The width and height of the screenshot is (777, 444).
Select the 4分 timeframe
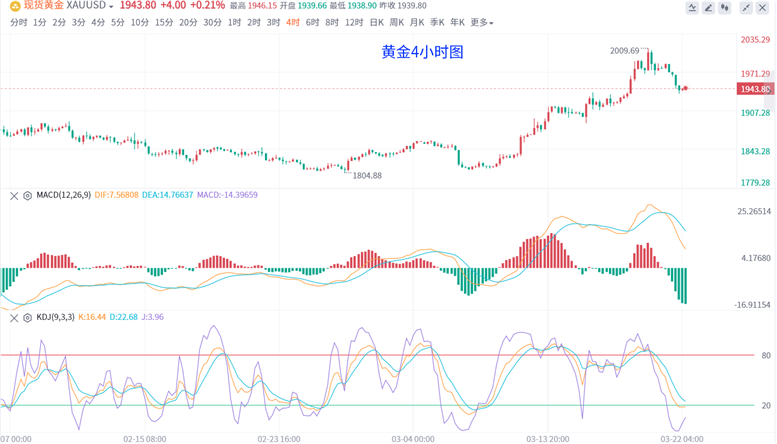pos(98,22)
